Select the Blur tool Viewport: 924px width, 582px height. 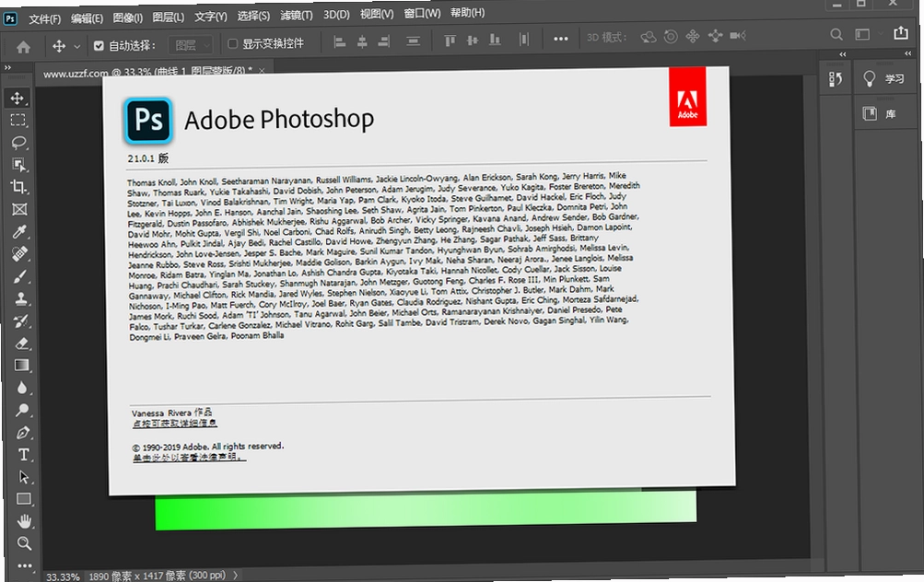22,388
